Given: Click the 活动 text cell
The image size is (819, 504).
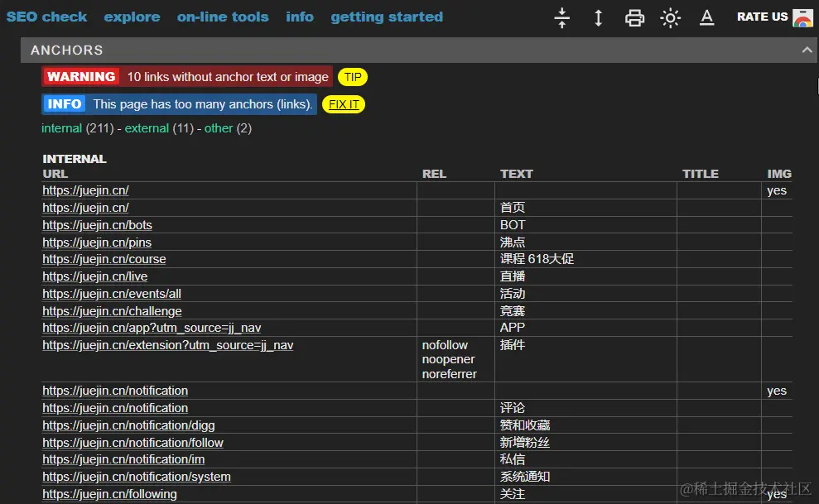Looking at the screenshot, I should tap(513, 294).
